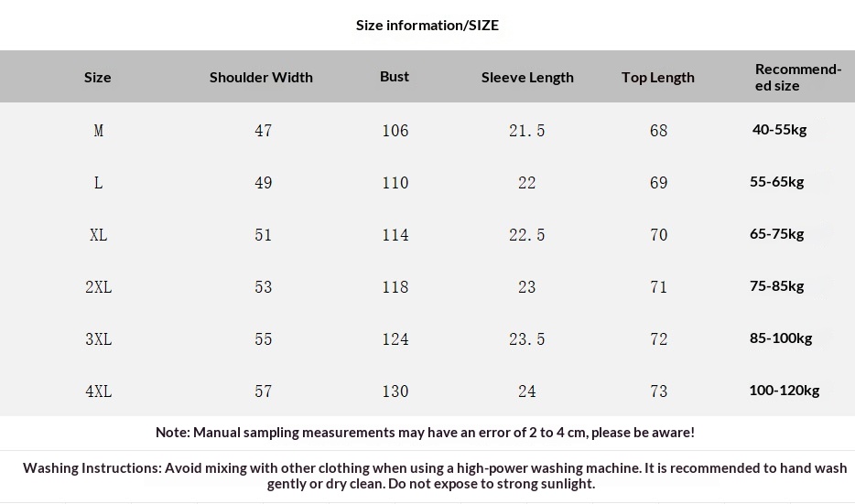
Task: Click bust value 124
Action: click(x=395, y=339)
